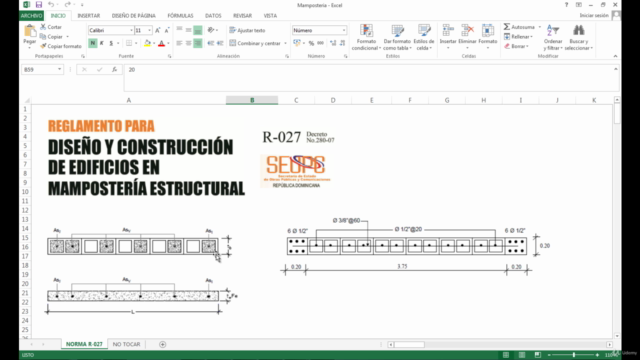The image size is (640, 360).
Task: Open the Excel Help question mark
Action: tap(566, 5)
